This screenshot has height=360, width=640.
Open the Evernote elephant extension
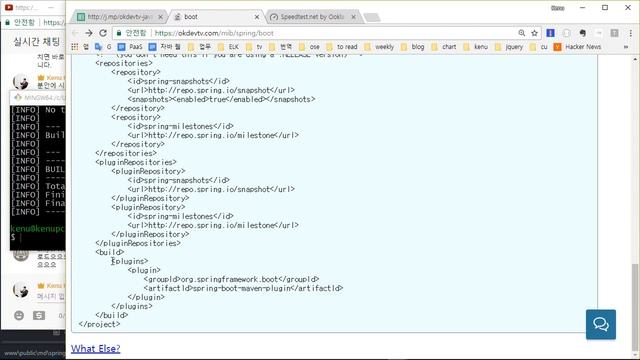[582, 33]
